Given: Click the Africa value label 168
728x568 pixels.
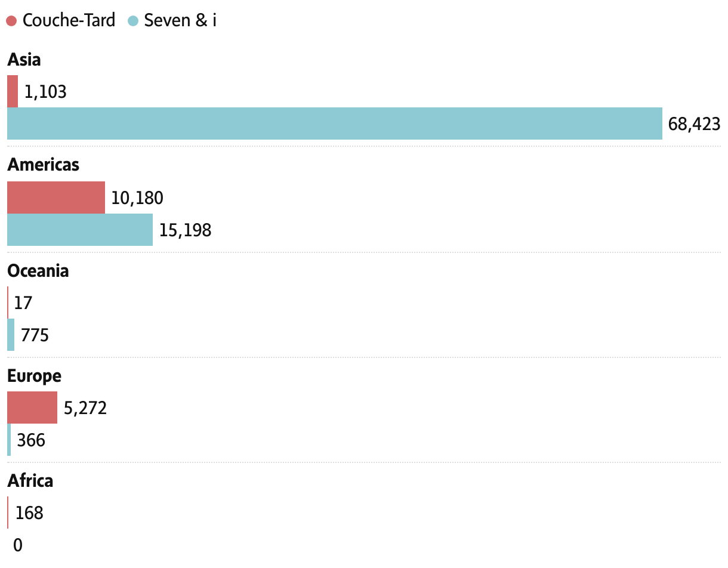Looking at the screenshot, I should click(x=29, y=513).
